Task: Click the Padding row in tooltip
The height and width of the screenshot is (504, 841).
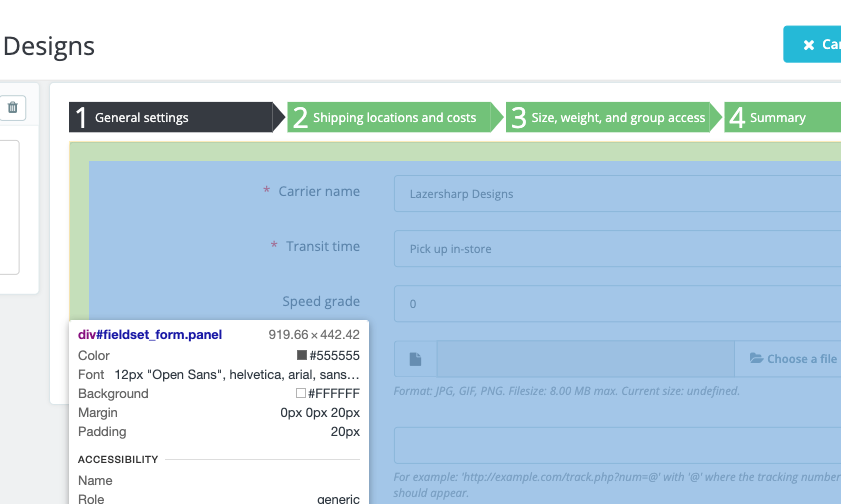Action: coord(219,432)
